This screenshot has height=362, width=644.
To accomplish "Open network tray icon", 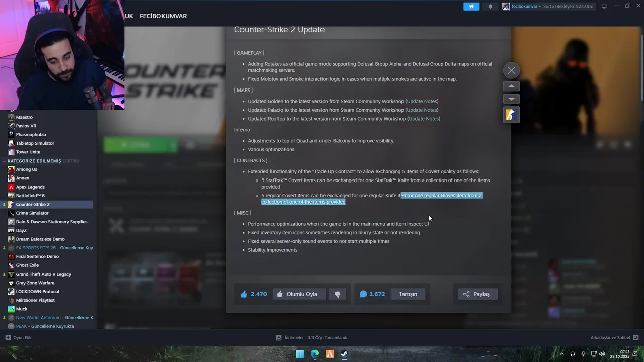I will pyautogui.click(x=594, y=354).
